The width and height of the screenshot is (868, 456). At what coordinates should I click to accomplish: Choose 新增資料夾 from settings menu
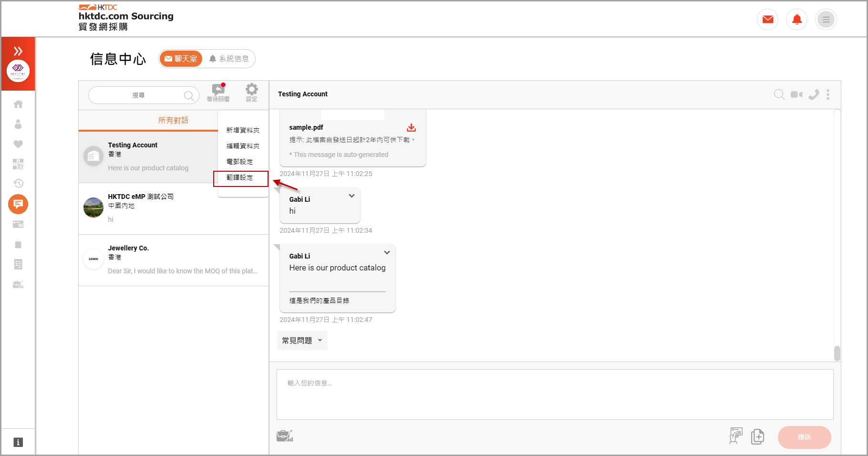(x=243, y=130)
